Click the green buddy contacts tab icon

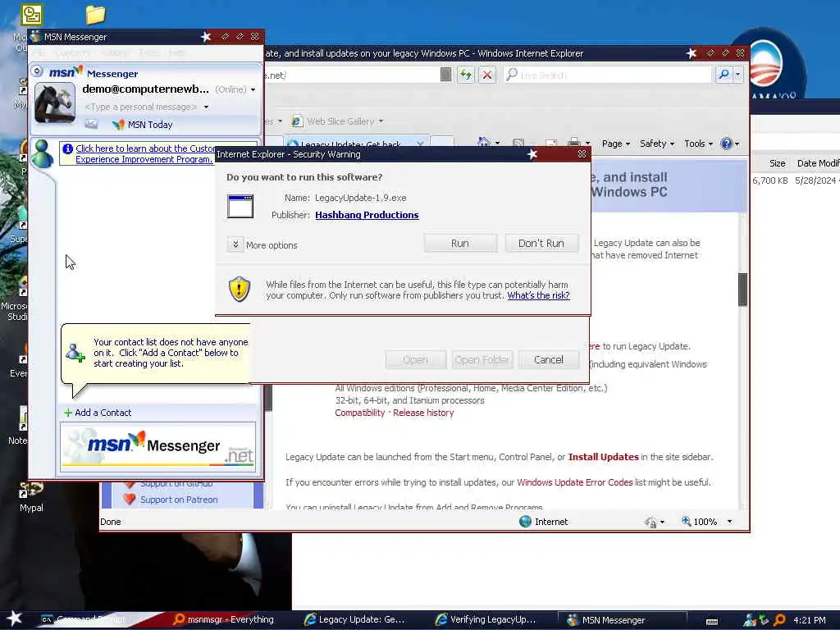coord(43,153)
